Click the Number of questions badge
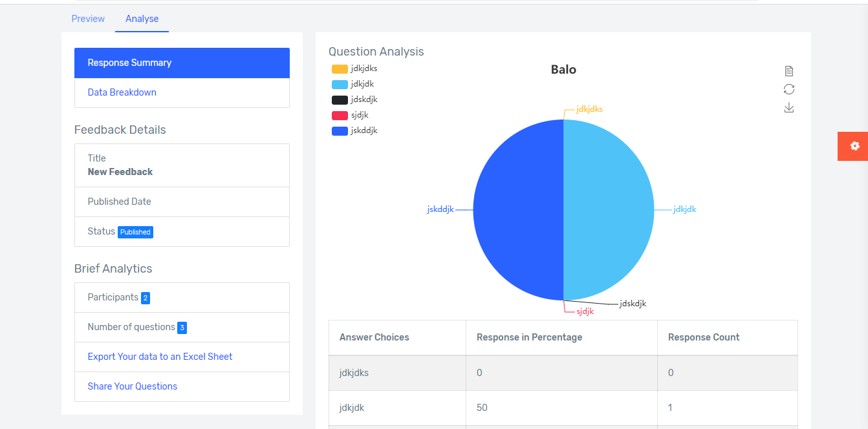 click(x=182, y=328)
